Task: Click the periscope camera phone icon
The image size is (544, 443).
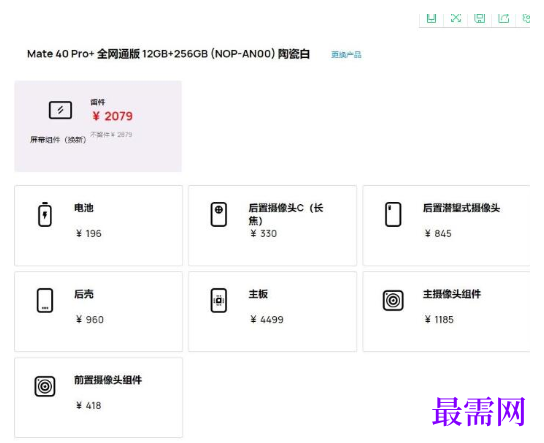Action: [393, 214]
